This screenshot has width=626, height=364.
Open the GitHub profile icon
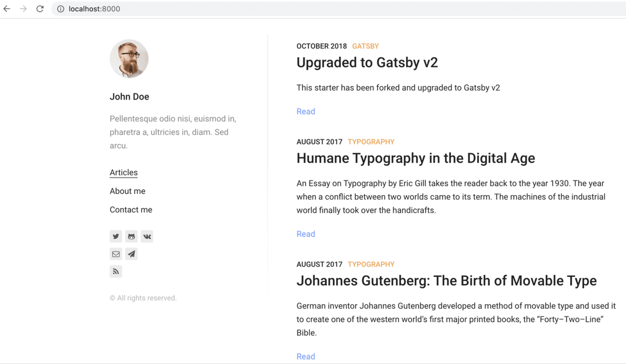click(x=131, y=236)
